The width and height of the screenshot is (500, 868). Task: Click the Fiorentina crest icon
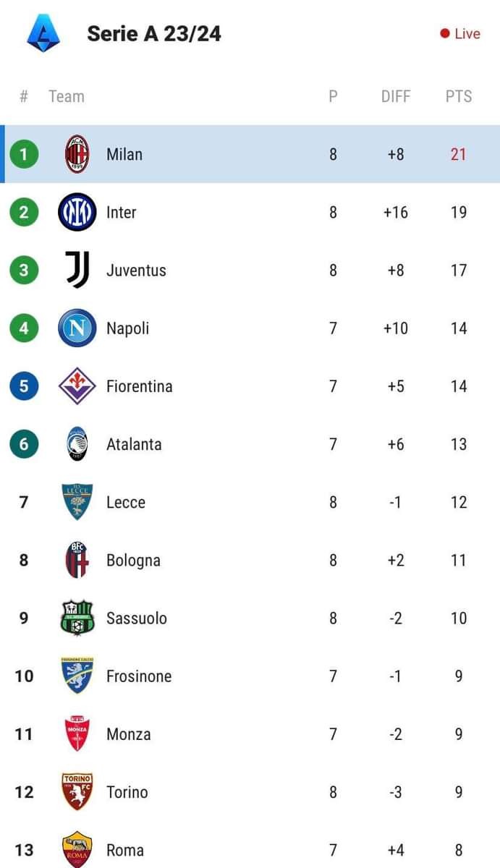[x=77, y=386]
